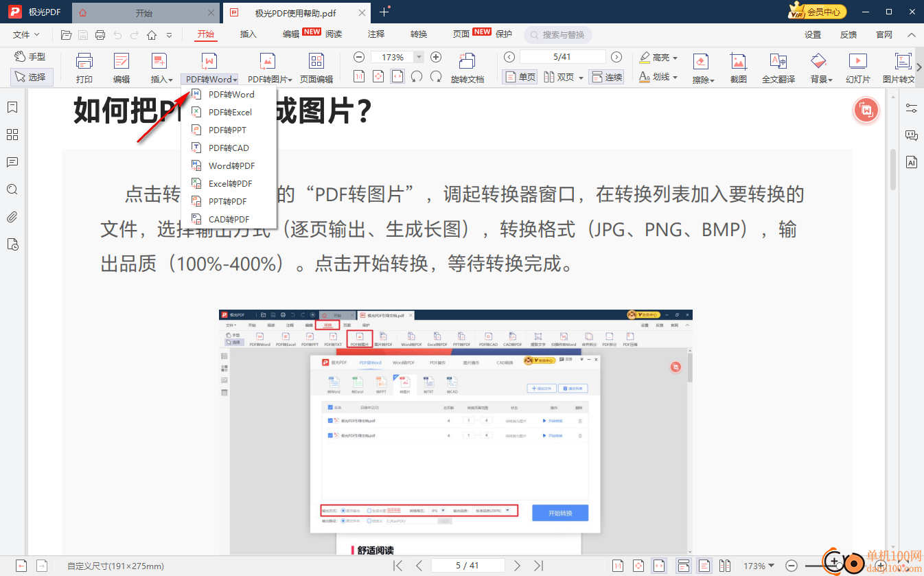Viewport: 924px width, 576px height.
Task: Click the large 打印 print tool
Action: (x=84, y=68)
